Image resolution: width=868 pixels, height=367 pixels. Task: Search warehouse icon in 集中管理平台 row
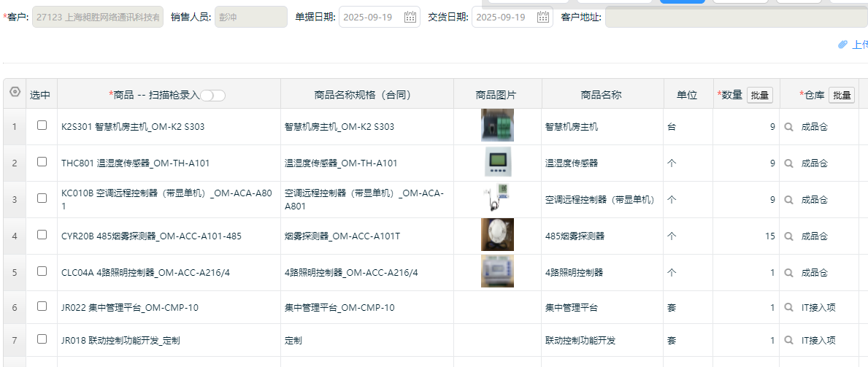789,308
